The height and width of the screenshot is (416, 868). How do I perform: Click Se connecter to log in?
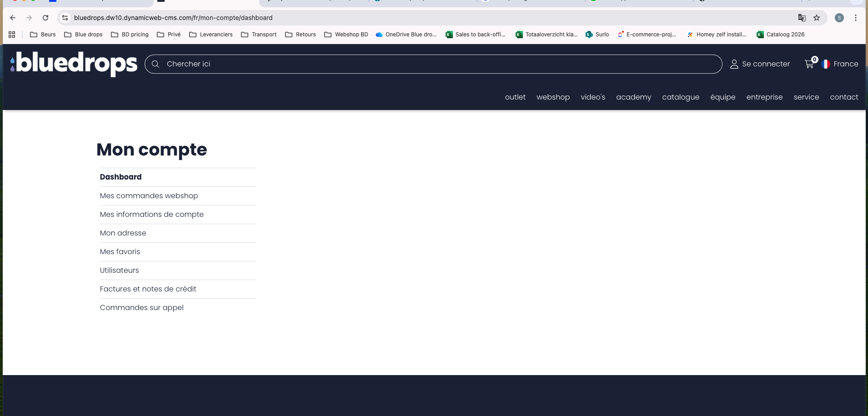760,64
